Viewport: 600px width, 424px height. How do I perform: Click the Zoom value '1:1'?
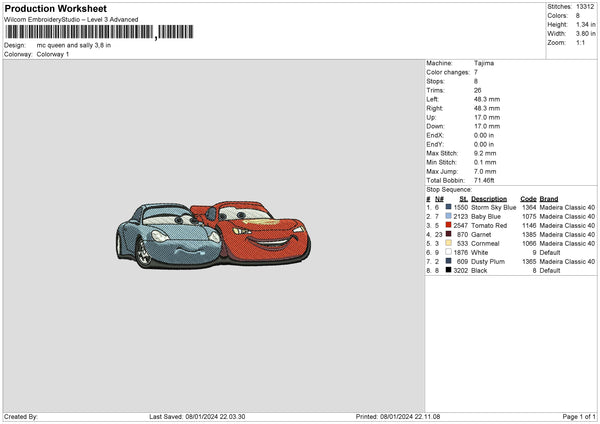(580, 42)
